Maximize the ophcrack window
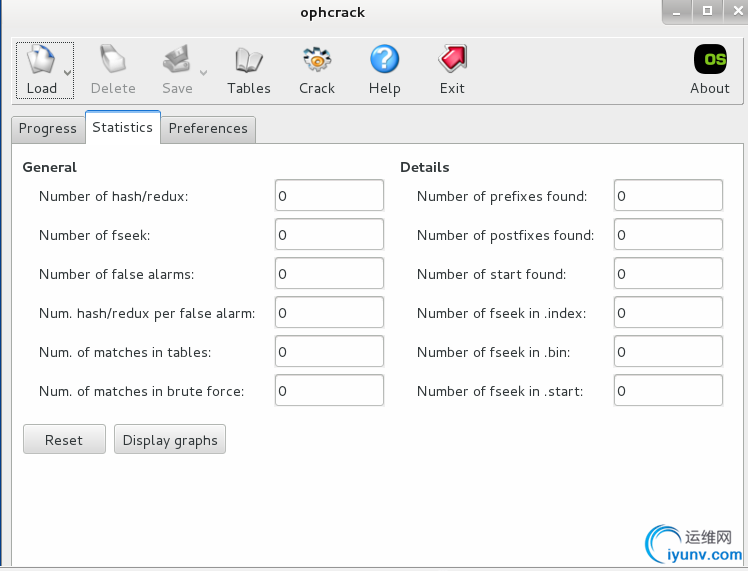Image resolution: width=748 pixels, height=571 pixels. pos(707,11)
